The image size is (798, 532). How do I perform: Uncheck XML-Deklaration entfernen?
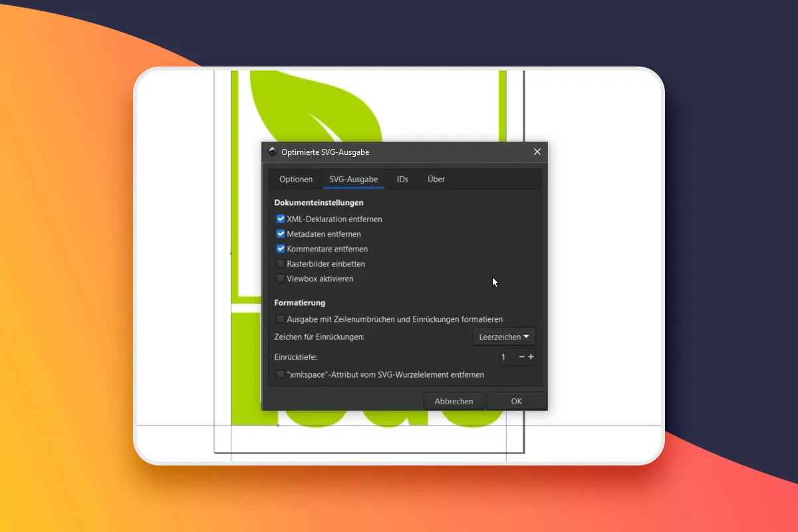coord(281,219)
